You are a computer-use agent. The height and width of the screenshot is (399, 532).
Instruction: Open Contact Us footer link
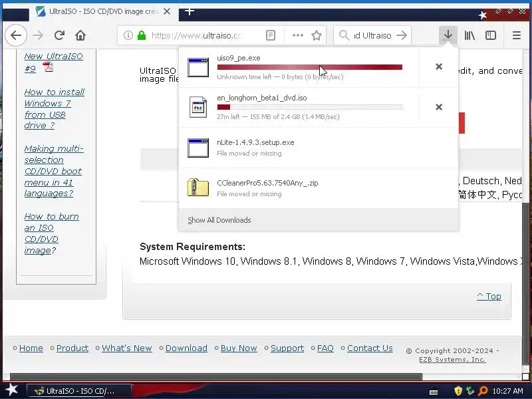[370, 348]
